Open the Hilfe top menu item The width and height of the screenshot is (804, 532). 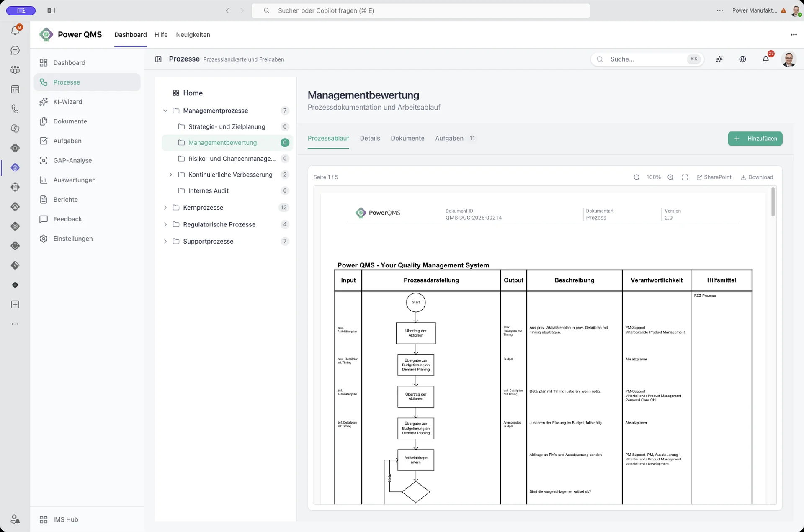161,34
